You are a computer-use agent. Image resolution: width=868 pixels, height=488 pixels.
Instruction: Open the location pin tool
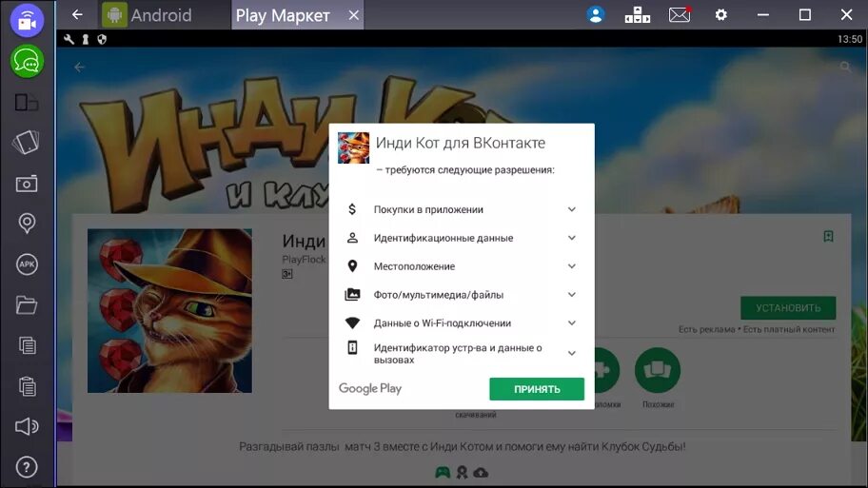click(x=27, y=223)
